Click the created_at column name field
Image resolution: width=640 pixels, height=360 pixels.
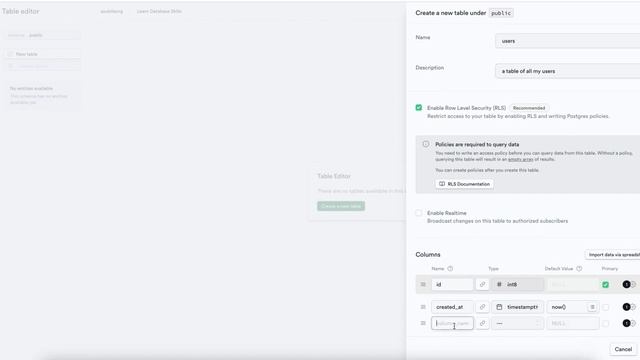coord(452,307)
